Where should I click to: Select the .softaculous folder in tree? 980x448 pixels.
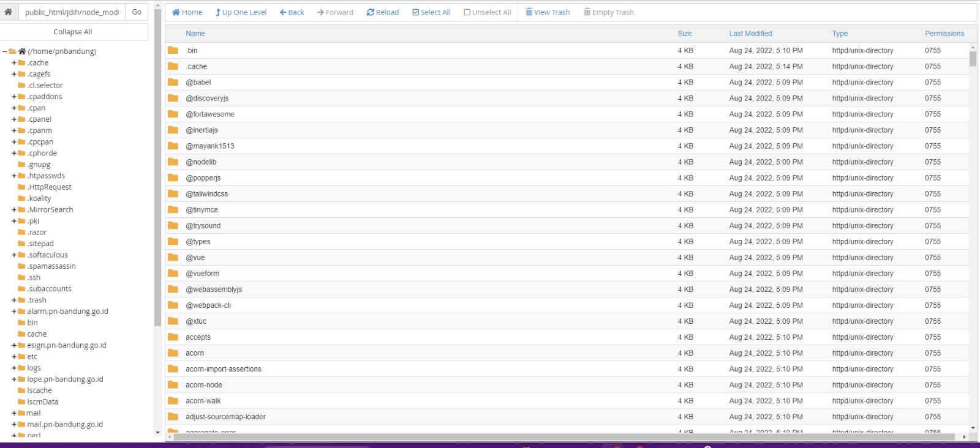[x=47, y=255]
